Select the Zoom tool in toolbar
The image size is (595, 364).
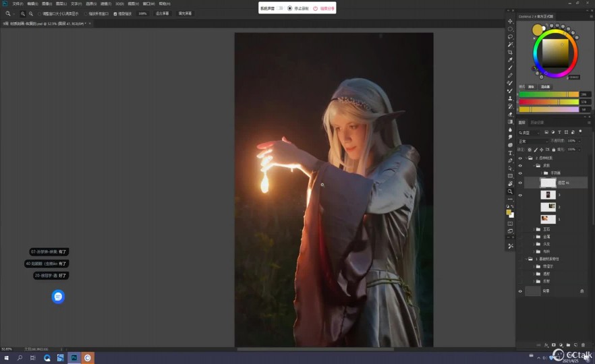510,191
